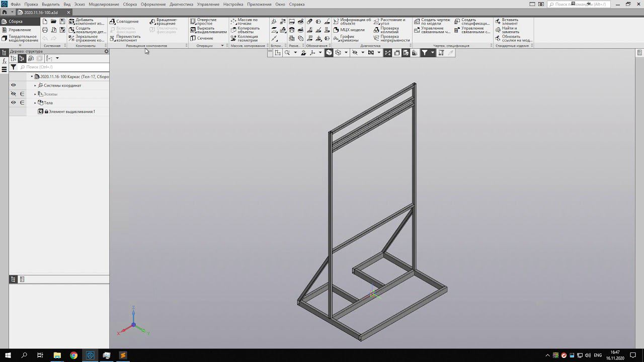Toggle visibility eye for Тела
This screenshot has width=644, height=362.
(x=14, y=103)
